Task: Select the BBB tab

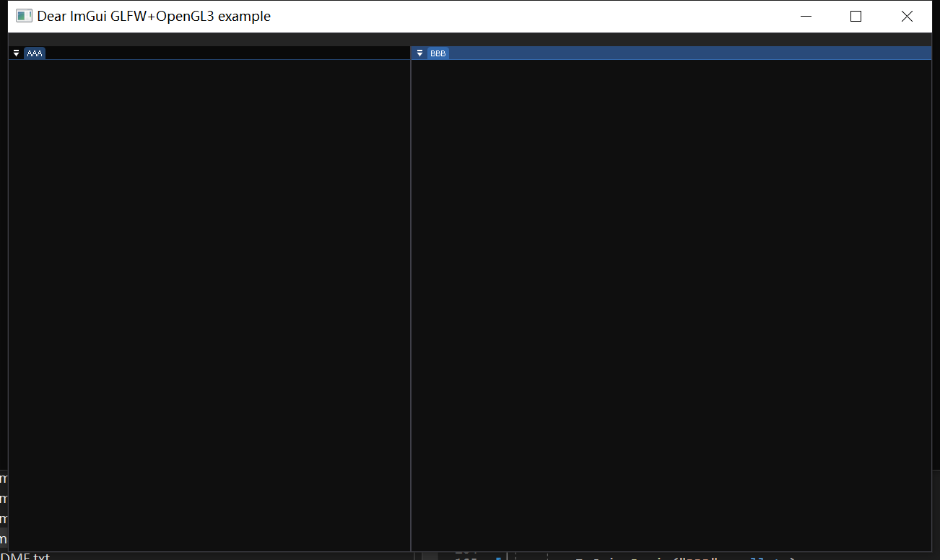Action: 438,52
